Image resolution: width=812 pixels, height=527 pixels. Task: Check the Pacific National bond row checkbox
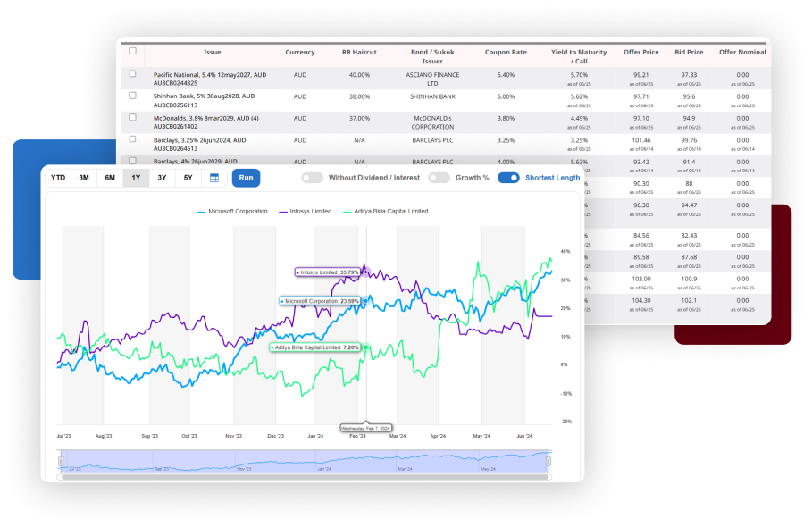tap(132, 73)
